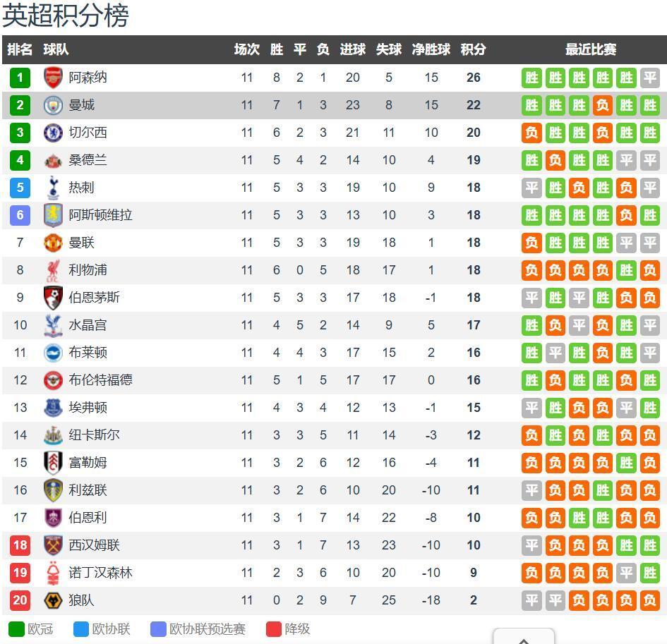Click the Liverpool club crest icon
This screenshot has width=667, height=644.
tap(53, 270)
